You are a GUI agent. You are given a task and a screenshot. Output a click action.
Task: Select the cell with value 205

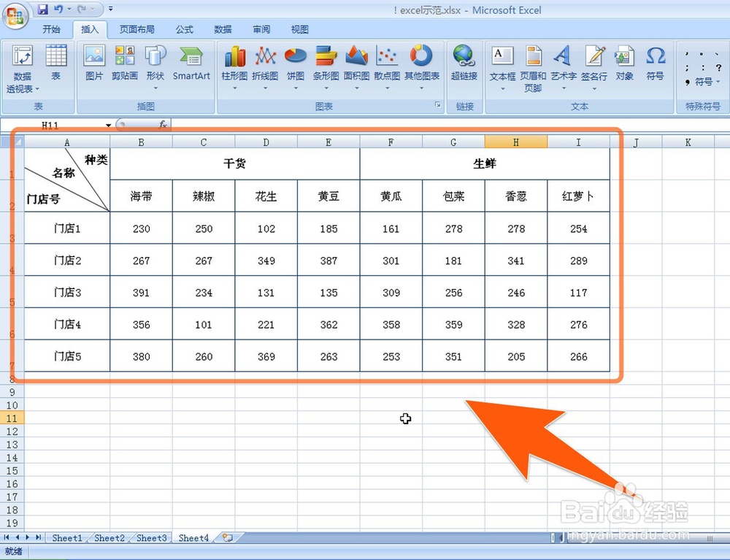click(516, 356)
